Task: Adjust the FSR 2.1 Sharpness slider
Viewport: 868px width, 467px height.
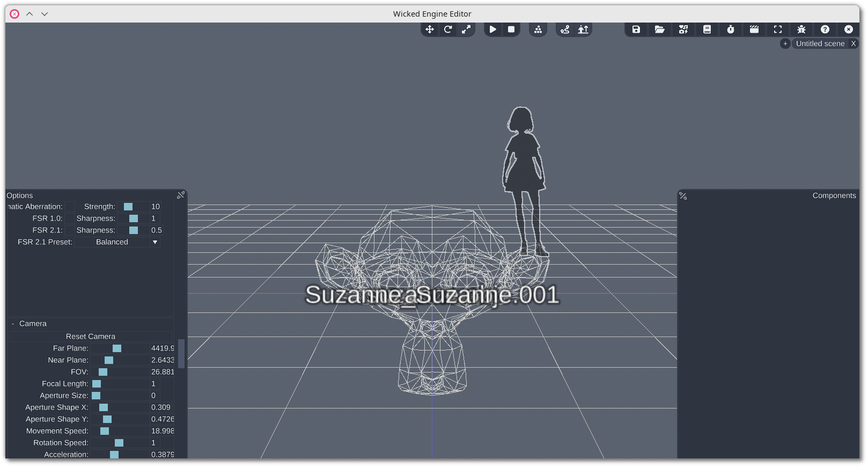Action: click(133, 230)
